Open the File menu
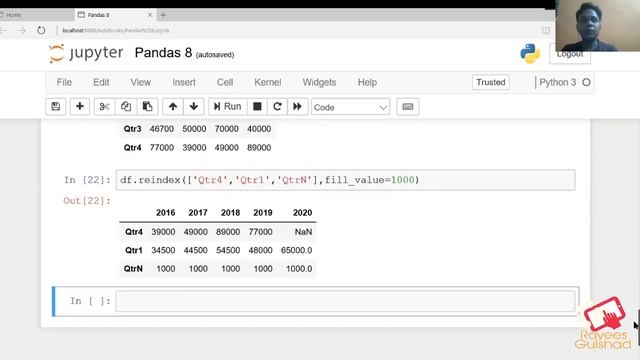 (x=64, y=82)
